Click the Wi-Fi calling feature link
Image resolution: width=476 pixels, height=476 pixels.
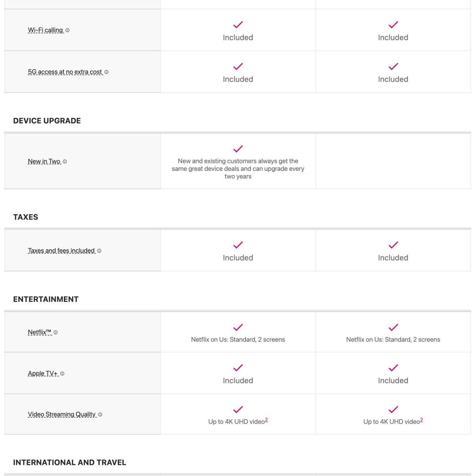(x=45, y=30)
